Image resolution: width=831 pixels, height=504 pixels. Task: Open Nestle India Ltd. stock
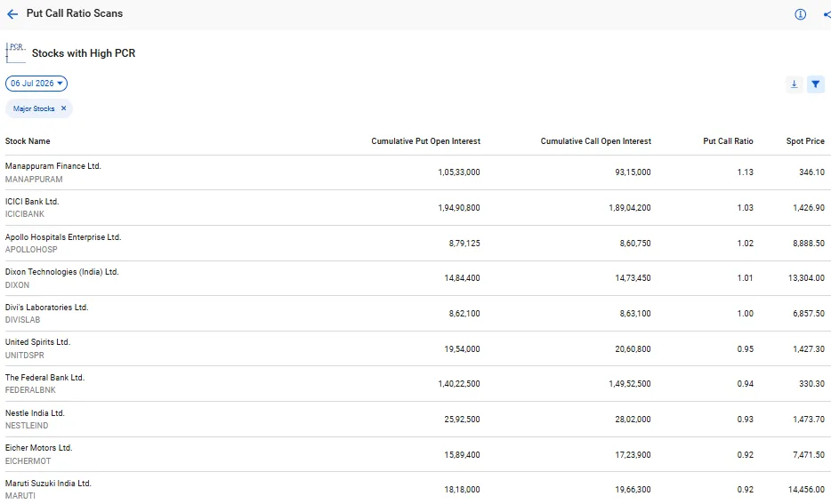35,413
